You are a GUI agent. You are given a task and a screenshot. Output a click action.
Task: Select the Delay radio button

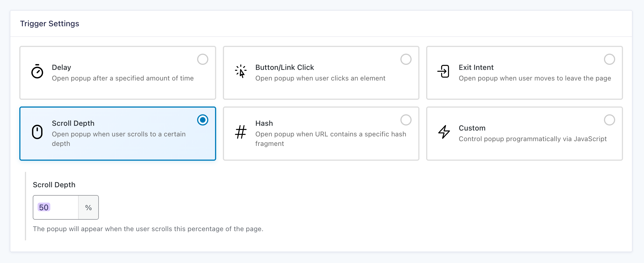tap(202, 59)
